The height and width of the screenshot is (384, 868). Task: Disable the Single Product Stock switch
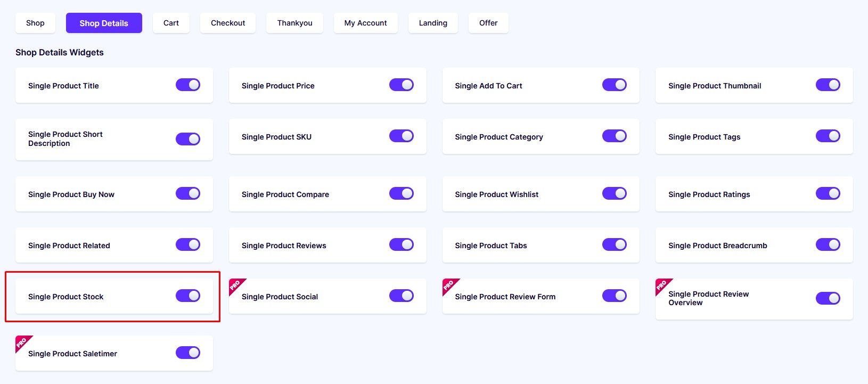pos(188,296)
